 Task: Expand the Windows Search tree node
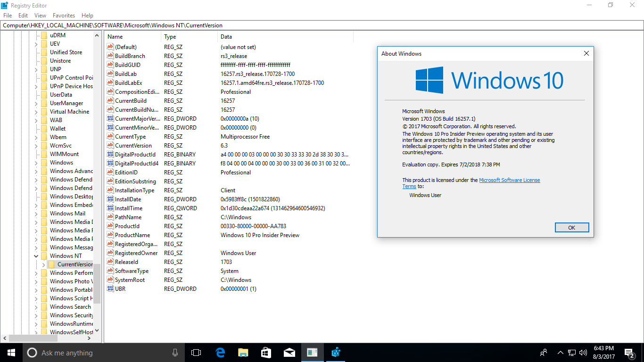[36, 307]
